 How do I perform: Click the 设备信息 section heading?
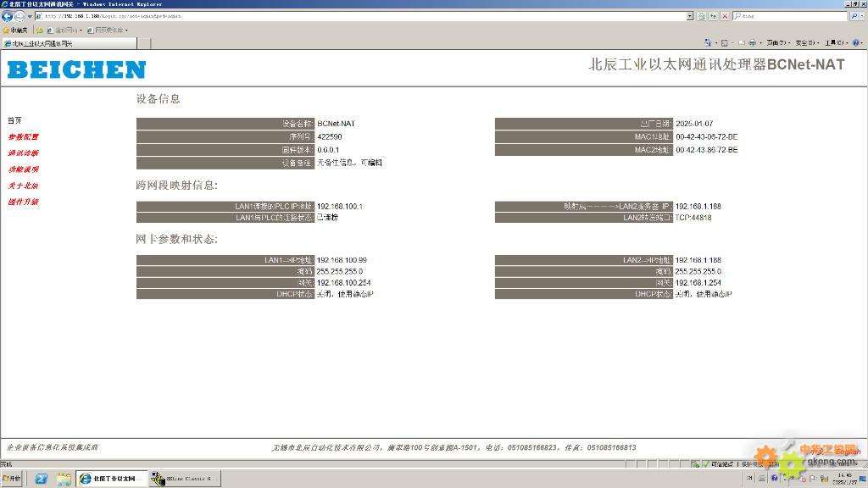159,99
